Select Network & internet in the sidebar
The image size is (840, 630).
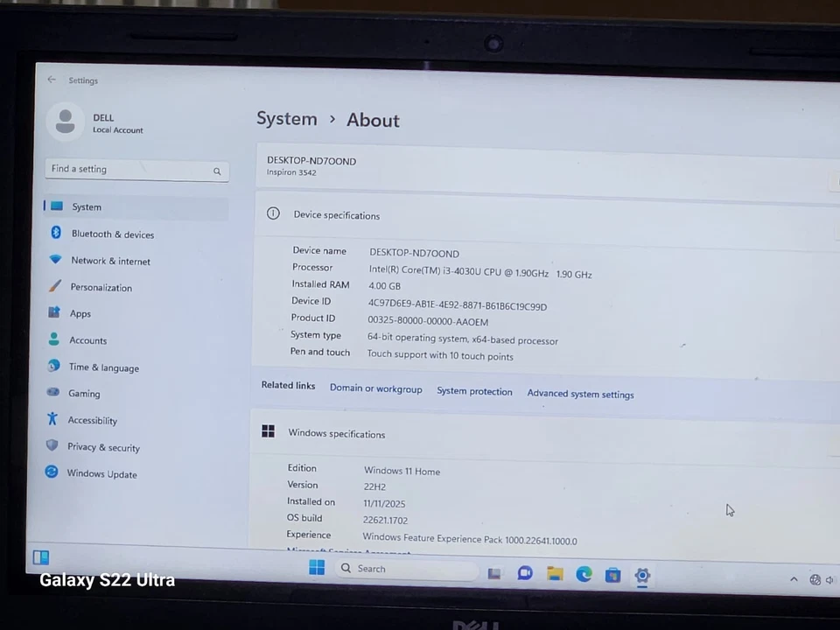(x=110, y=261)
